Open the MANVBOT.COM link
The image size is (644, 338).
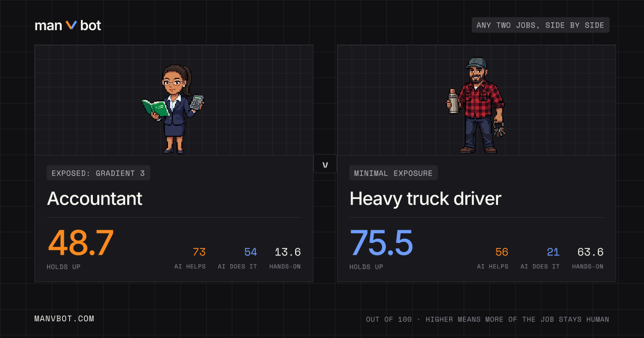[64, 319]
